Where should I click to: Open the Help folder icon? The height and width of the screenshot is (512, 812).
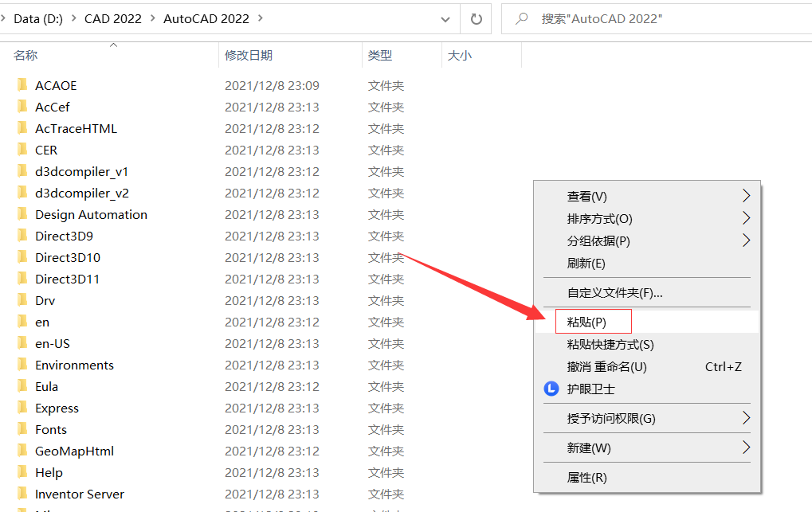24,471
